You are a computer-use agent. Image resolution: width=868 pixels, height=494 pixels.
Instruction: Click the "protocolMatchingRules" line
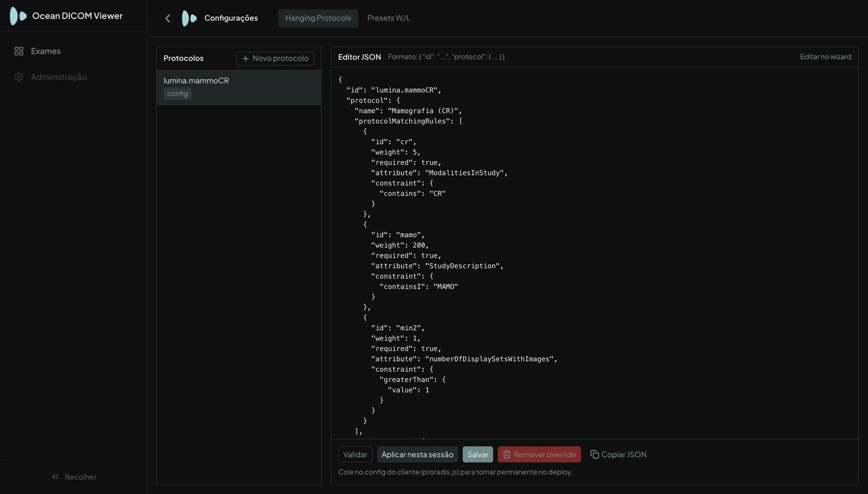(408, 121)
